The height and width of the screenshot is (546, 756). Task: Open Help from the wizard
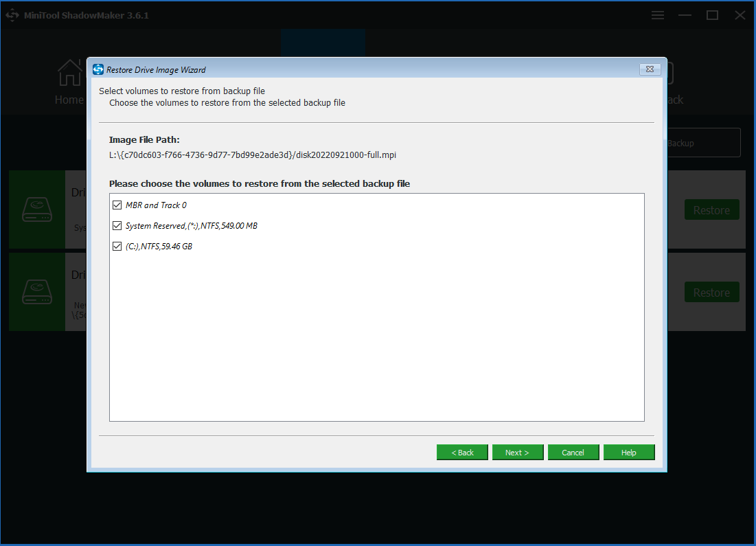629,452
